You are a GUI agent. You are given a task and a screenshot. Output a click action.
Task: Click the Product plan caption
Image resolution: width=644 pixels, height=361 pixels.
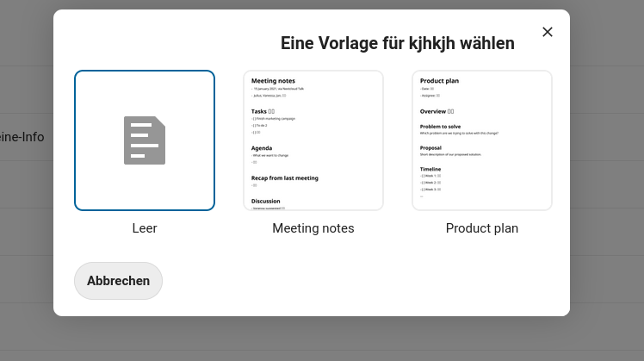click(x=482, y=228)
